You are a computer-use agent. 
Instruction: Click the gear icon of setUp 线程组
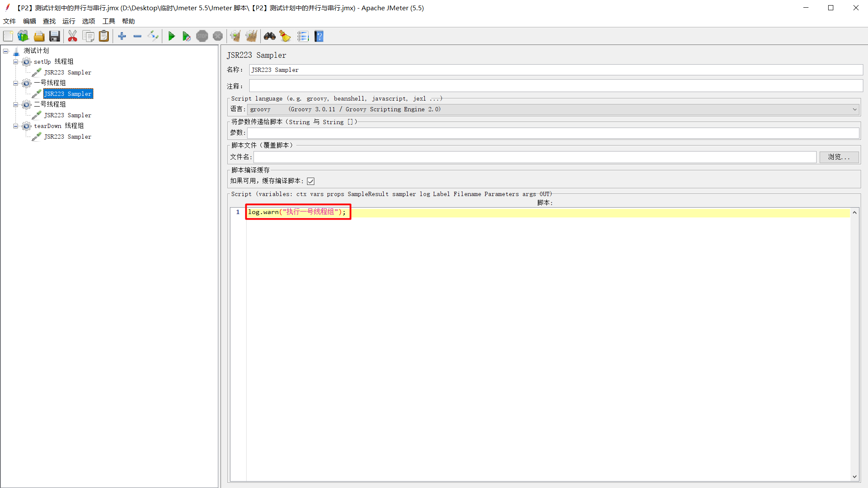pyautogui.click(x=27, y=62)
